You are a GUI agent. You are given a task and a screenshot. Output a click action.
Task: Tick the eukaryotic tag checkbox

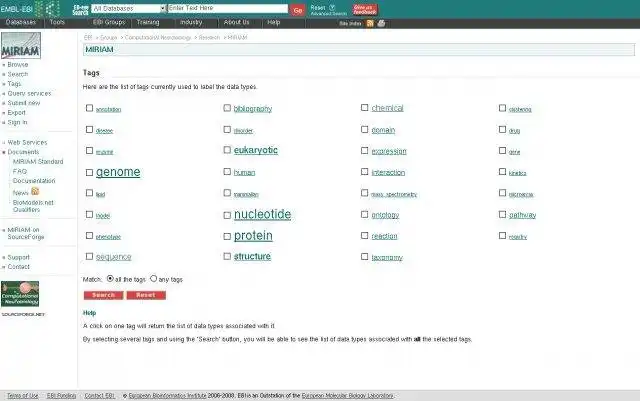point(227,150)
